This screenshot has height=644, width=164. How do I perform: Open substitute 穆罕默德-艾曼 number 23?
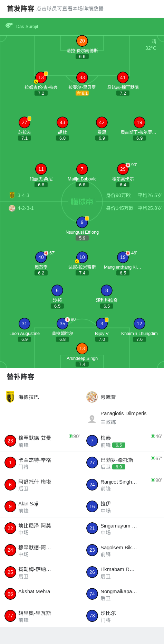tap(41, 441)
